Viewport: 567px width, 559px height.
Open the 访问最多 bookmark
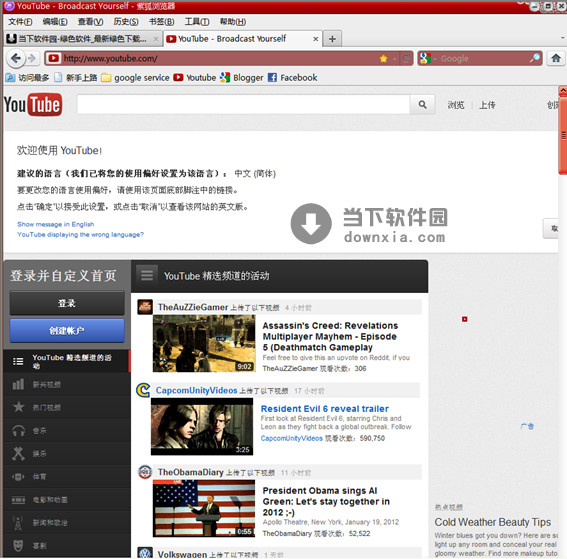(27, 78)
